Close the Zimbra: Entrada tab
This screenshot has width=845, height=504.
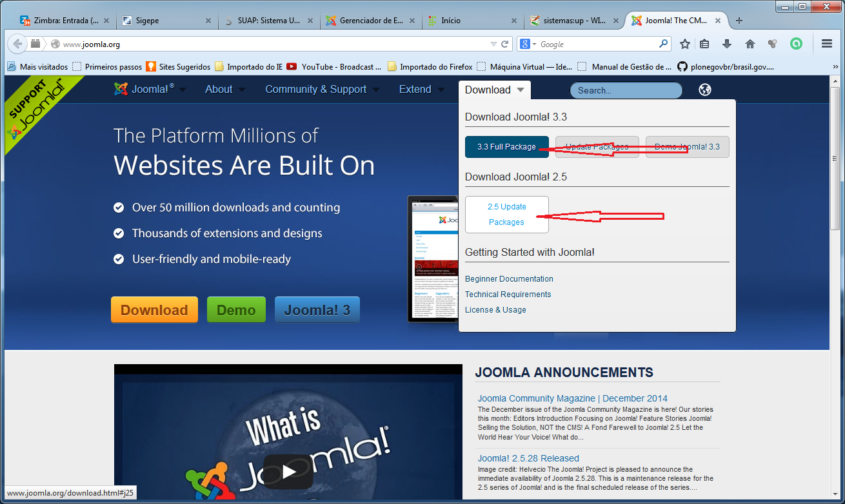pyautogui.click(x=107, y=21)
